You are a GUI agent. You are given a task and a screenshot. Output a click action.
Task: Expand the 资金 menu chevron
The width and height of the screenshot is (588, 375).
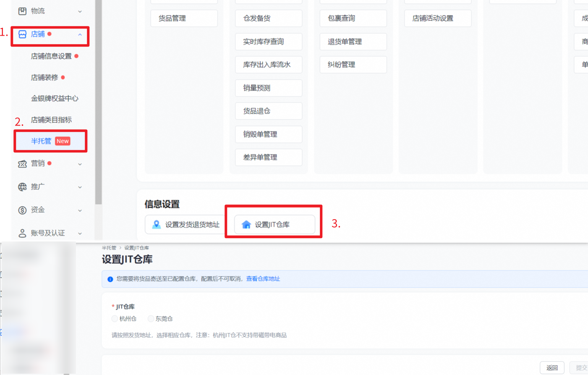80,210
